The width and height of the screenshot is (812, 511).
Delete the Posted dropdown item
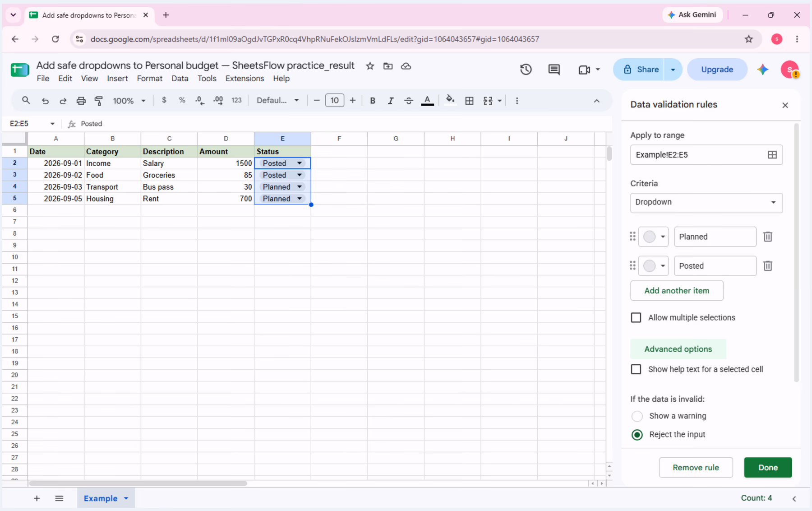pos(768,266)
